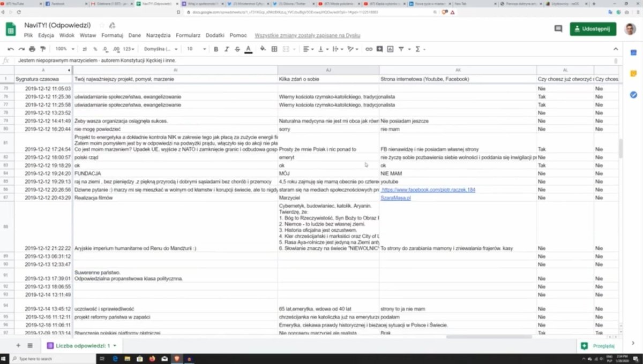This screenshot has height=364, width=643.
Task: Format as currency using the zł button
Action: pyautogui.click(x=85, y=49)
